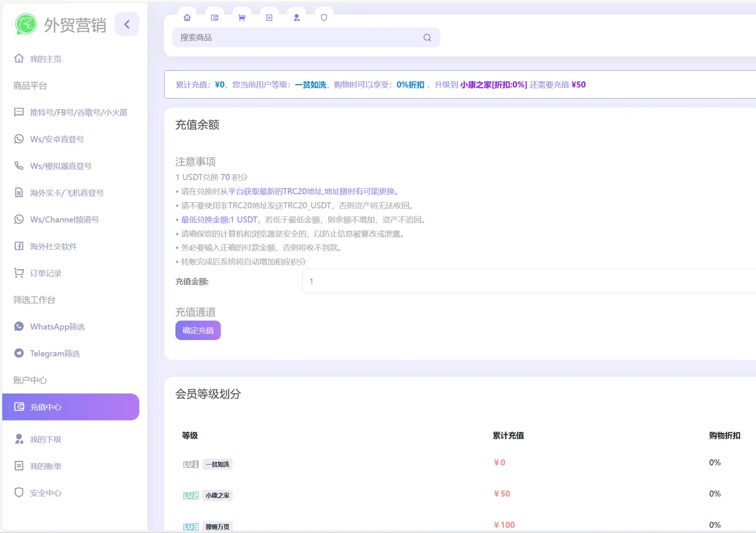Click the 确定充值 button

198,330
